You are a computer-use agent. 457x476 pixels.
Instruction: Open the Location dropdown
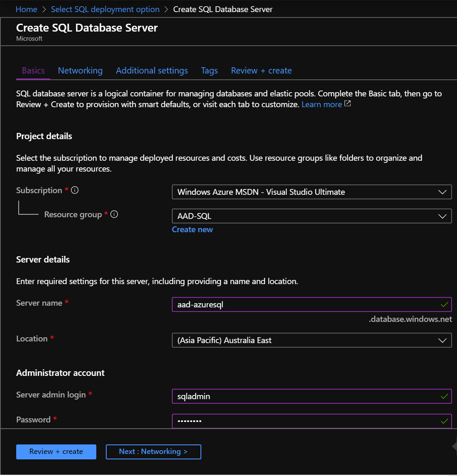click(x=312, y=340)
